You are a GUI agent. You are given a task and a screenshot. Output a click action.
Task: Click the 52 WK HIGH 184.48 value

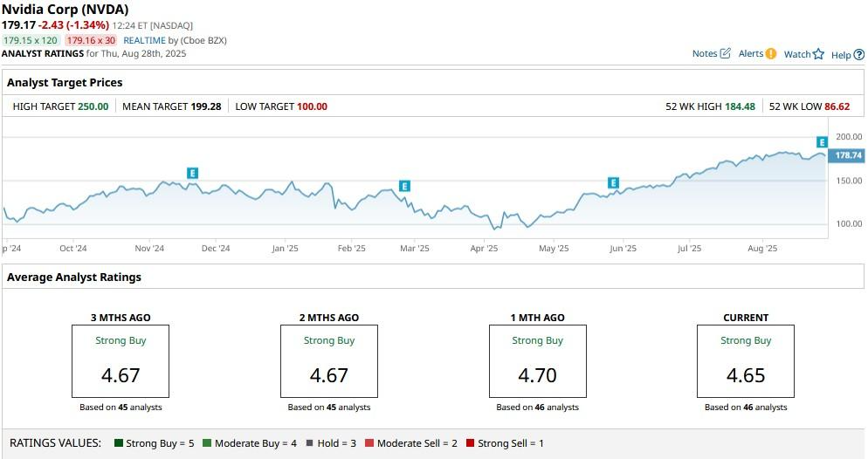click(741, 106)
